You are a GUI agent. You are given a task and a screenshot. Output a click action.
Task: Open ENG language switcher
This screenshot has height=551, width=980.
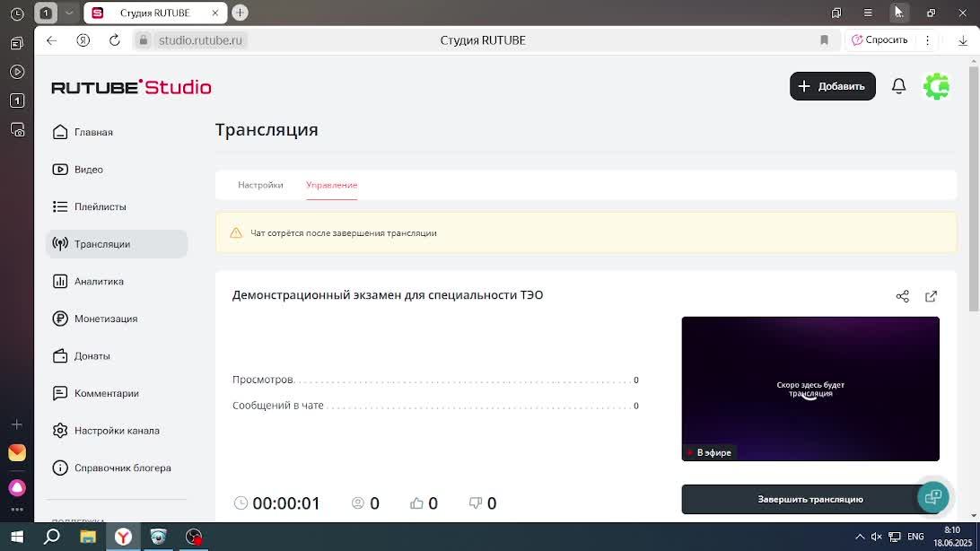point(915,537)
